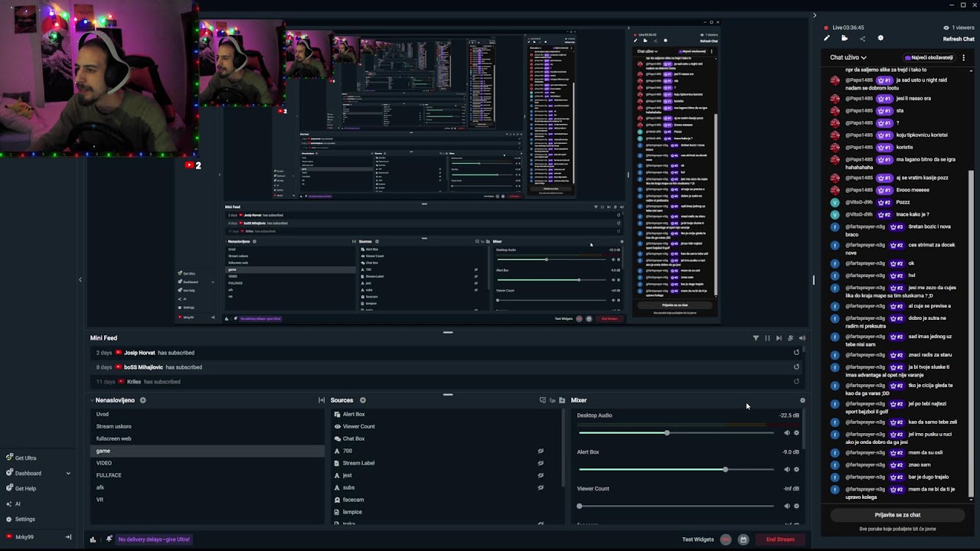The image size is (980, 551).
Task: Click Prijavite se za chat button
Action: [897, 515]
